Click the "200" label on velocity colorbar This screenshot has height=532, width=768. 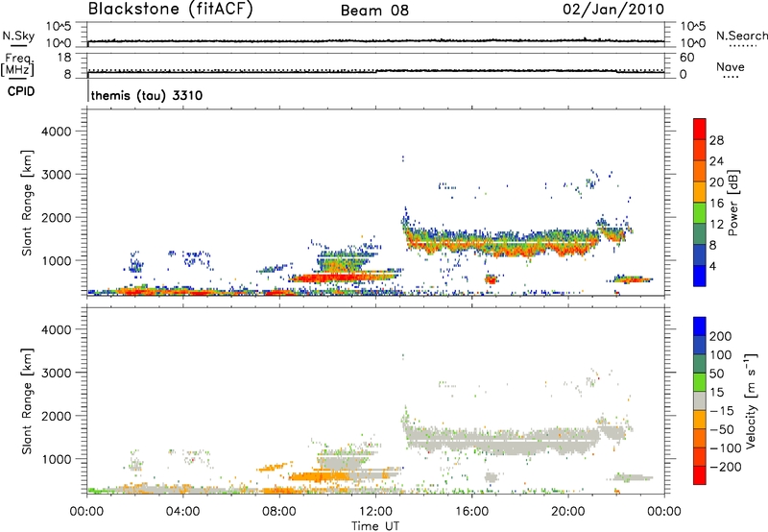tap(721, 336)
